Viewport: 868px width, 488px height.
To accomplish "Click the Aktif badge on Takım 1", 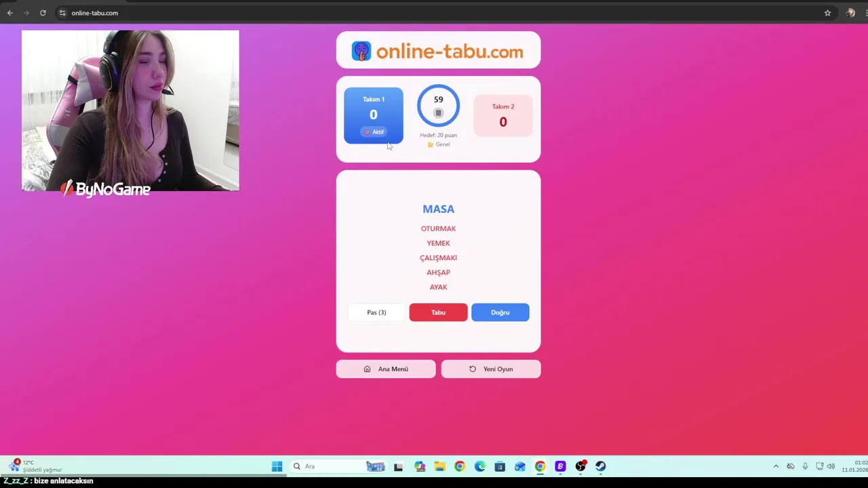I will pyautogui.click(x=374, y=132).
